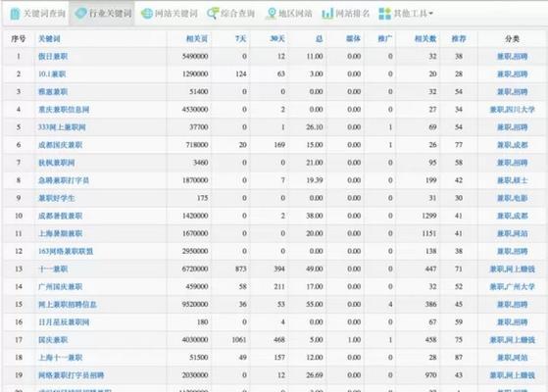The image size is (548, 392).
Task: Select the 推广 value 4
Action: coord(390,305)
